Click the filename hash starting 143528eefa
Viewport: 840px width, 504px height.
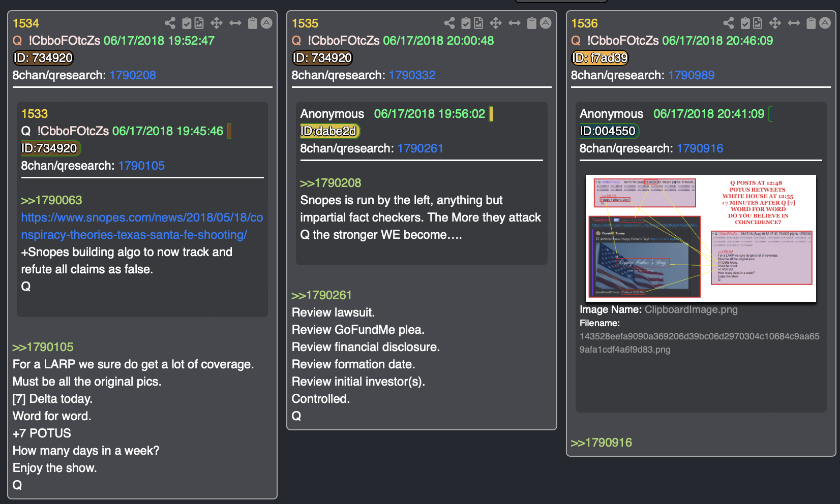[x=700, y=343]
